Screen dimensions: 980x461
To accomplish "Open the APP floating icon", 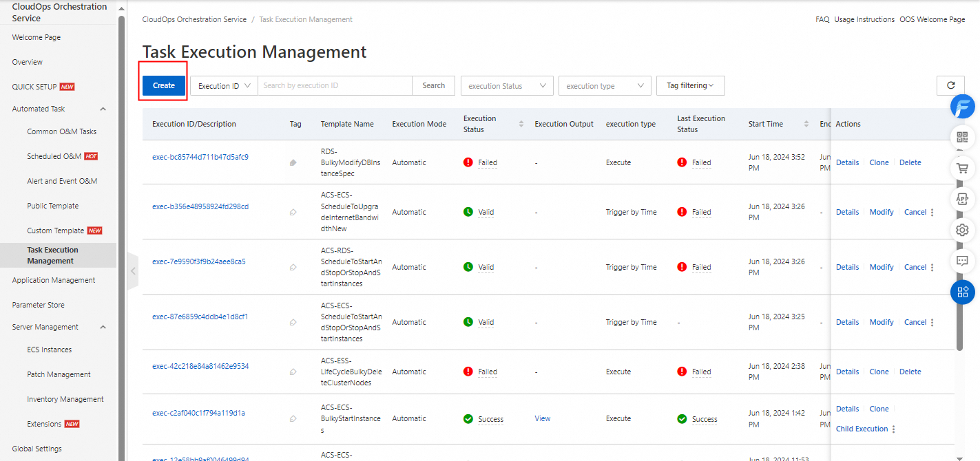I will point(962,200).
